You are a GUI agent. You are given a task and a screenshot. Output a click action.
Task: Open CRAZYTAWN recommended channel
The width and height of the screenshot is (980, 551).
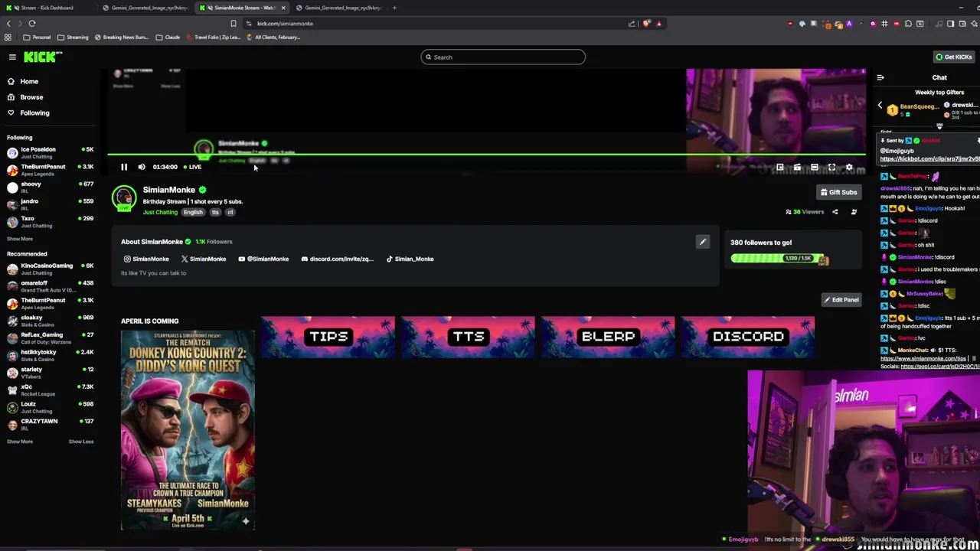click(x=50, y=424)
